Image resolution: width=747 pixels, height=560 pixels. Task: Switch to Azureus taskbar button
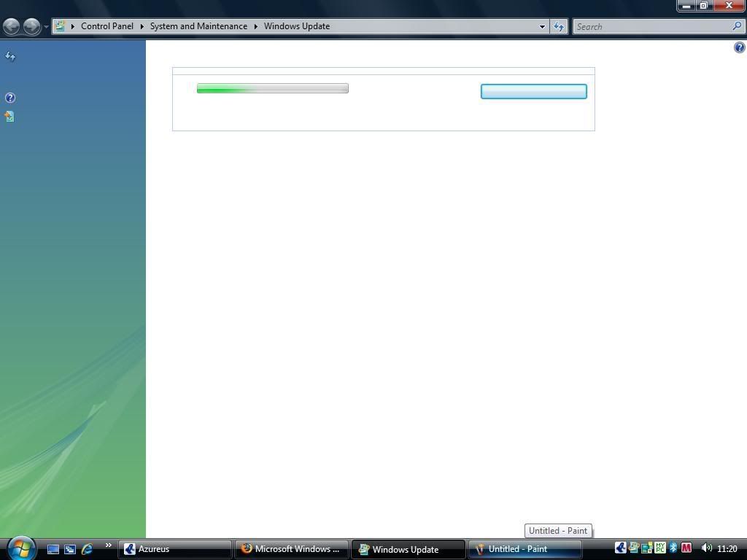click(x=175, y=549)
